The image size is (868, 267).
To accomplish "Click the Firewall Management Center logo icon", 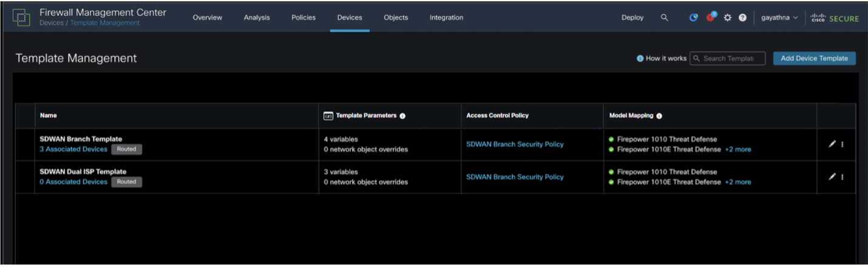I will pyautogui.click(x=21, y=18).
